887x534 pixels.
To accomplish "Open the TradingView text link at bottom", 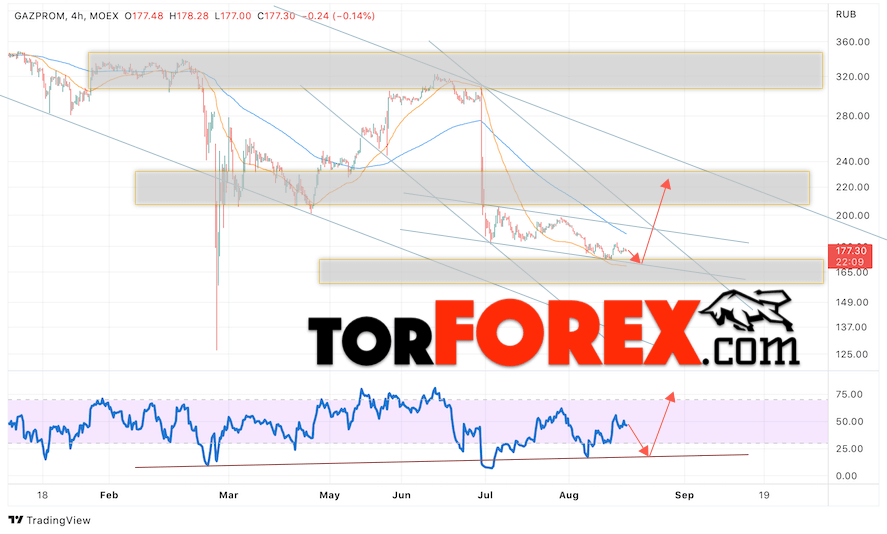I will 58,520.
